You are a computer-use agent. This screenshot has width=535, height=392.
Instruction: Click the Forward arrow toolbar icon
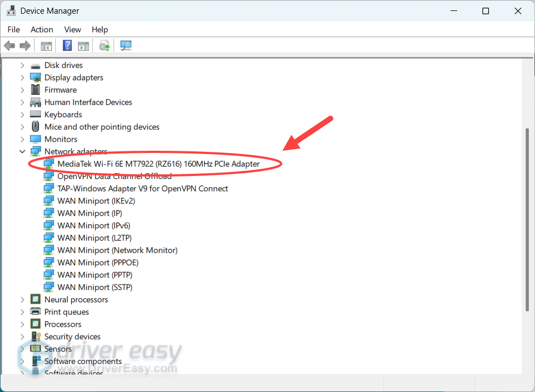coord(25,46)
